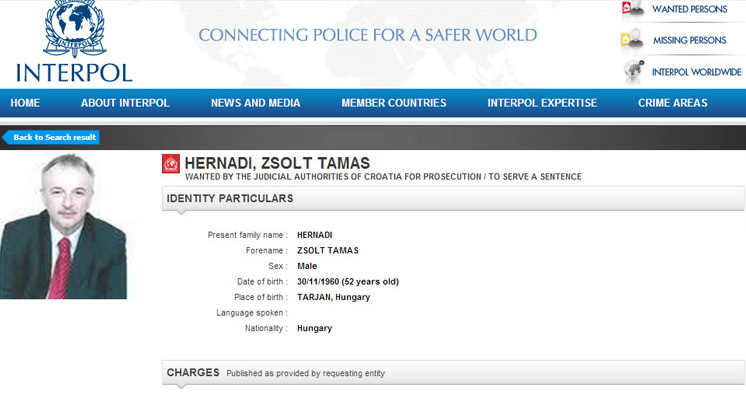The height and width of the screenshot is (397, 746).
Task: Click Back to Search result button
Action: pyautogui.click(x=51, y=137)
